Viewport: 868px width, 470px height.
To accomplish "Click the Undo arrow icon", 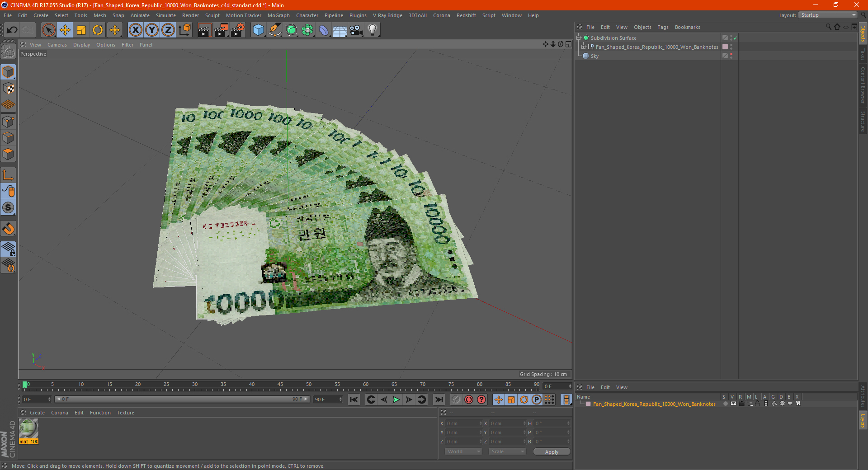I will [12, 30].
